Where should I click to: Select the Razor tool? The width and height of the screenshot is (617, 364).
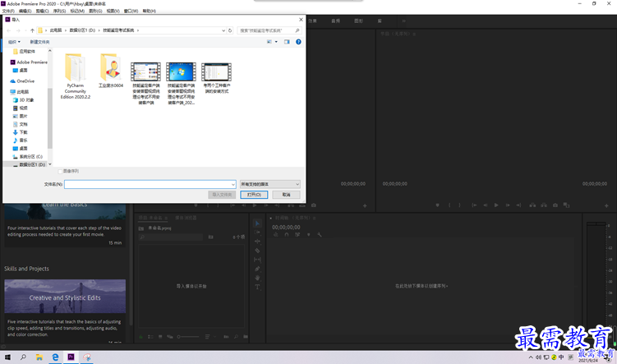[x=257, y=251]
